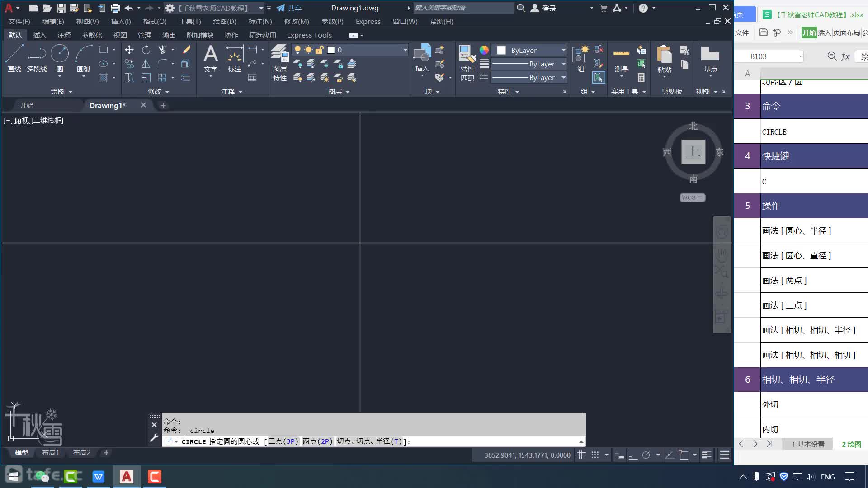
Task: Toggle group selection button
Action: tap(598, 78)
